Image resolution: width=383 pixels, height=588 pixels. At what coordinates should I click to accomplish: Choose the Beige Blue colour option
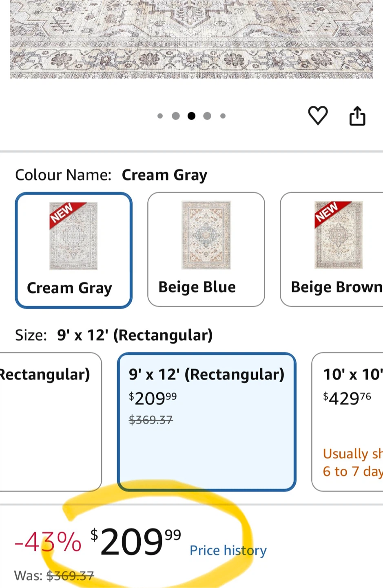[206, 249]
